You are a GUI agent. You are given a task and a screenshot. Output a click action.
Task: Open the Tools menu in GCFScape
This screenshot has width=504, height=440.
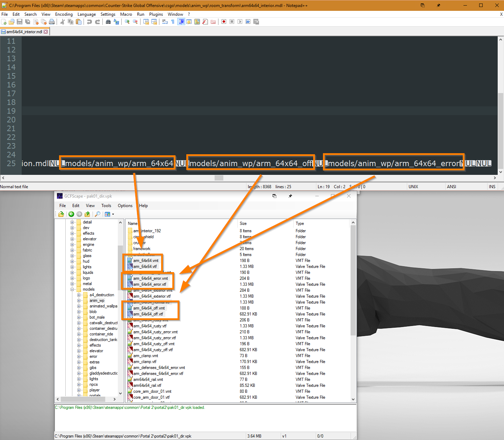[106, 206]
